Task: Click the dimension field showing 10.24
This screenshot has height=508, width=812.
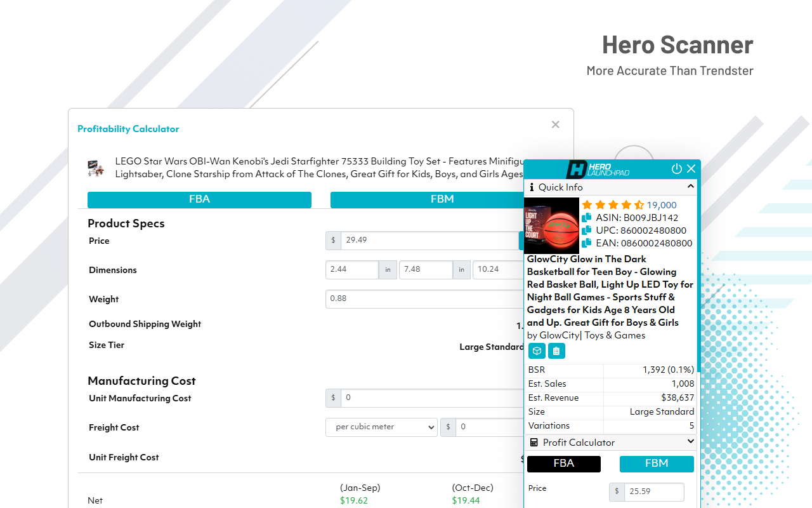Action: (x=499, y=270)
